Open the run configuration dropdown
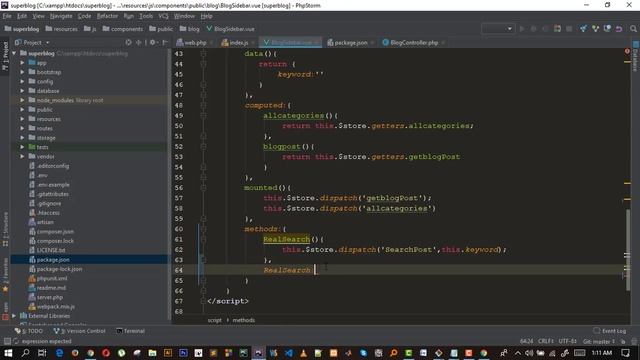The image size is (640, 360). pos(498,29)
